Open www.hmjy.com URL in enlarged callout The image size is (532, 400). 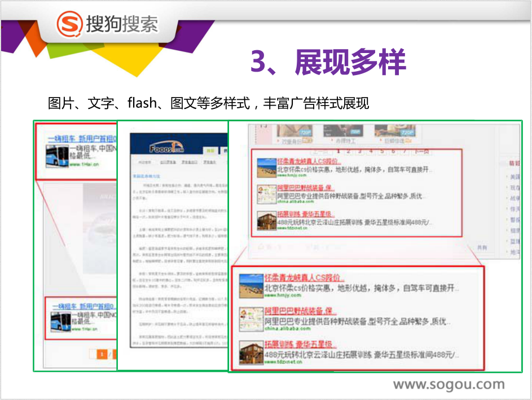pyautogui.click(x=283, y=296)
